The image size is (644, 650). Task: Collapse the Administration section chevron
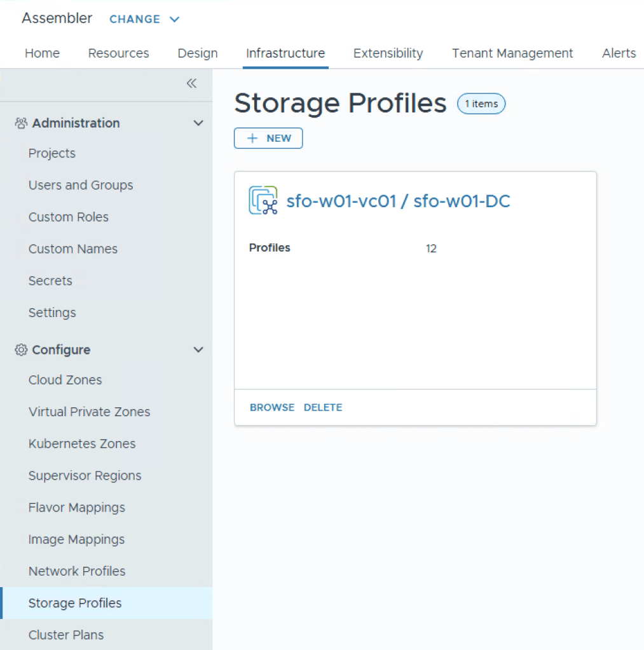pyautogui.click(x=198, y=123)
